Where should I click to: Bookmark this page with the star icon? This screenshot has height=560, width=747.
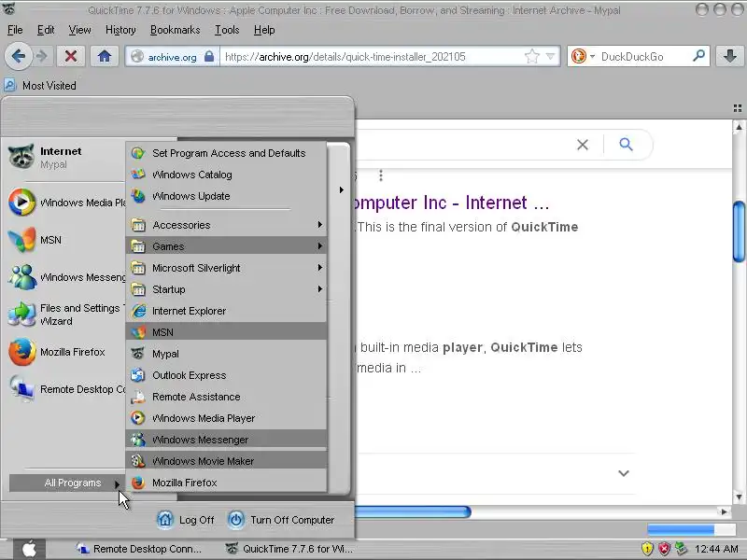pyautogui.click(x=531, y=57)
